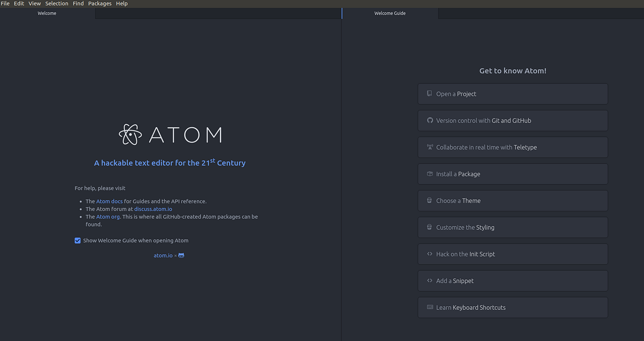Click the Atom org link
The height and width of the screenshot is (341, 644).
(108, 217)
